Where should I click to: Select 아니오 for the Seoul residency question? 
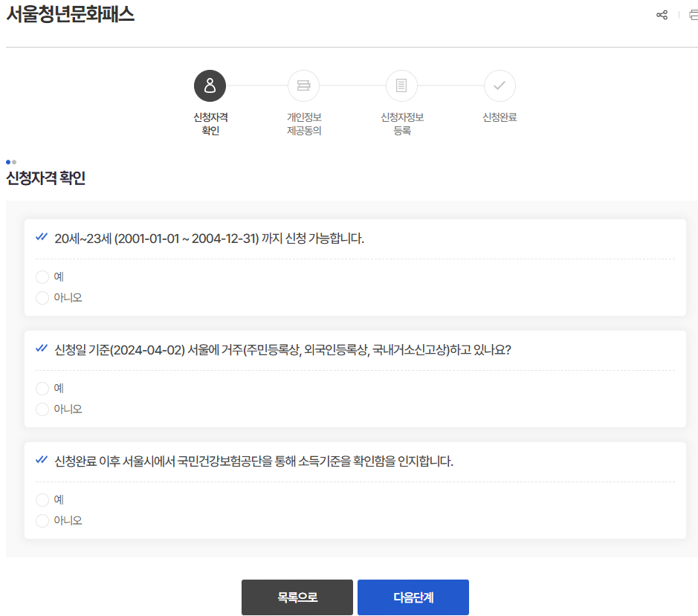pos(42,409)
